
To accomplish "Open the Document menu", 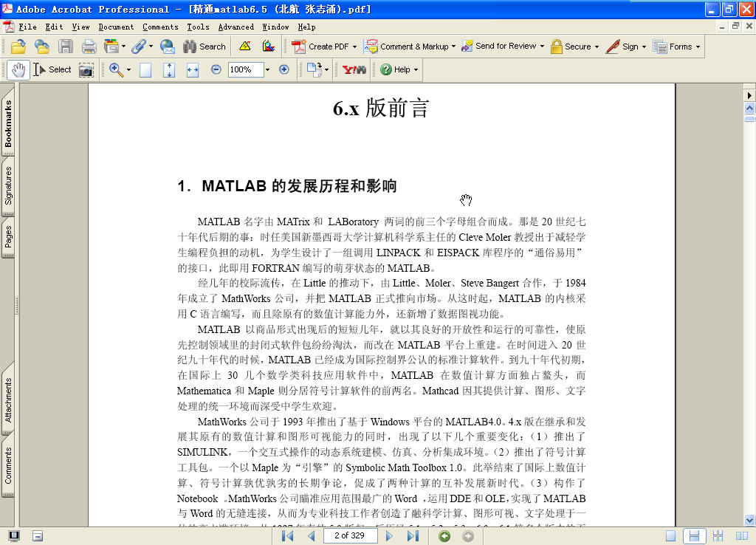I will pos(116,27).
